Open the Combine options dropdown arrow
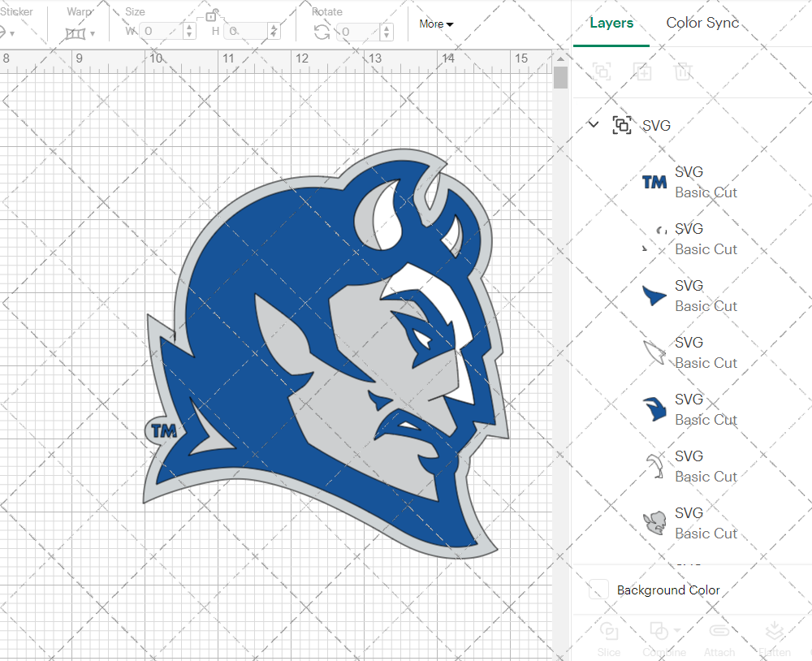812x661 pixels. 676,630
